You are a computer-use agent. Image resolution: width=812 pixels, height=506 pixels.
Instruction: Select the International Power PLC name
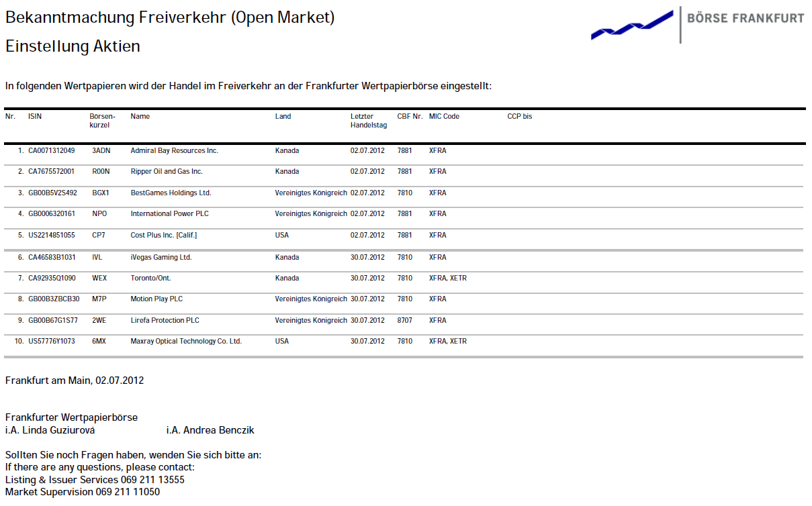pos(170,213)
